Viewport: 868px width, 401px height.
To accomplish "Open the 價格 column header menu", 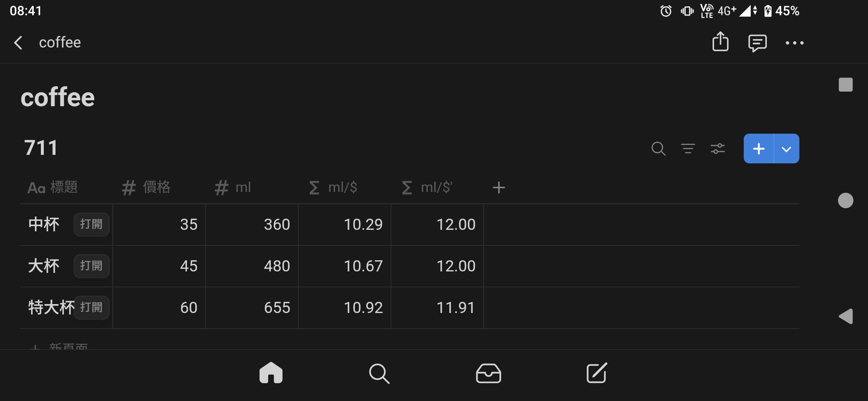I will 147,188.
